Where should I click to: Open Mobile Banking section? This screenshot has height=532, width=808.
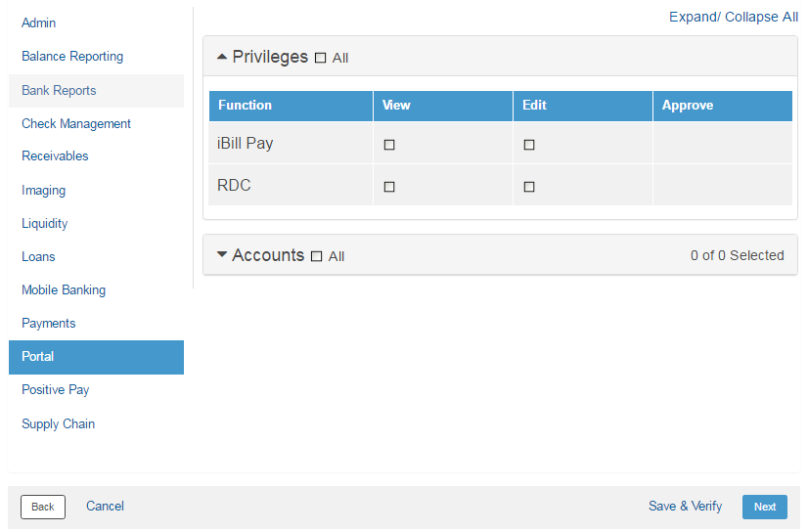[64, 290]
